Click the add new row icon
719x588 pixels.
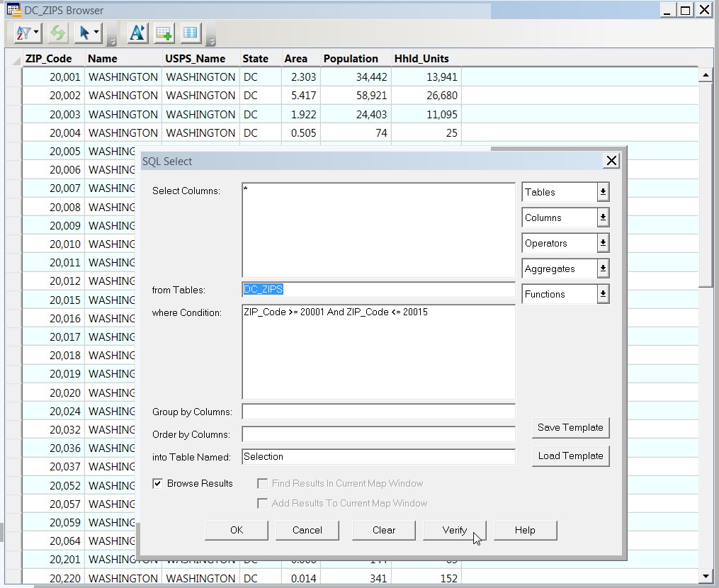click(164, 33)
